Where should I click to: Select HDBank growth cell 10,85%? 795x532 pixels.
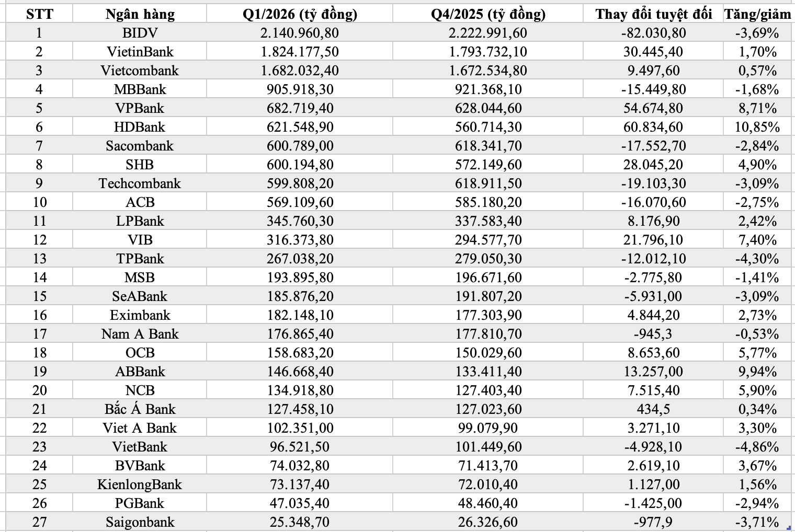click(757, 127)
